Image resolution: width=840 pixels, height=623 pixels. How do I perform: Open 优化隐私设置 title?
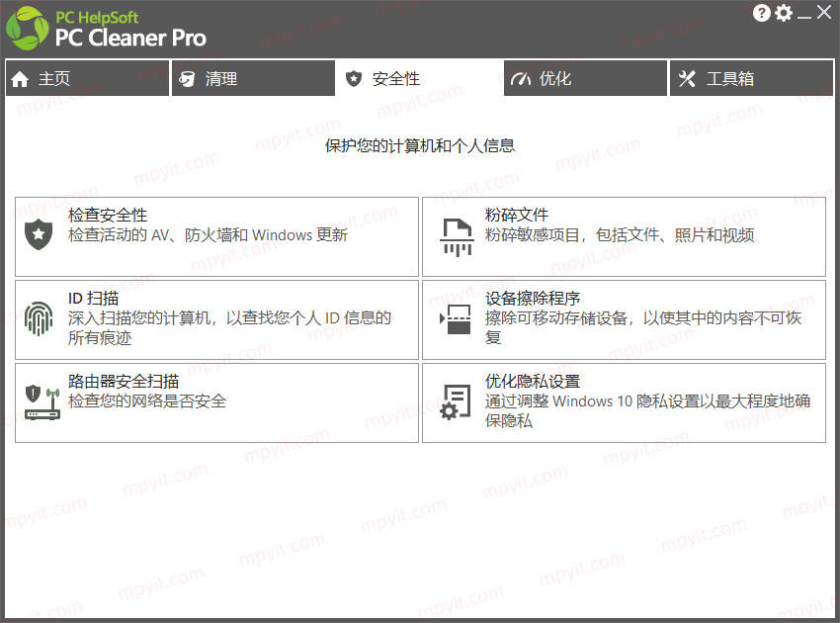click(533, 381)
